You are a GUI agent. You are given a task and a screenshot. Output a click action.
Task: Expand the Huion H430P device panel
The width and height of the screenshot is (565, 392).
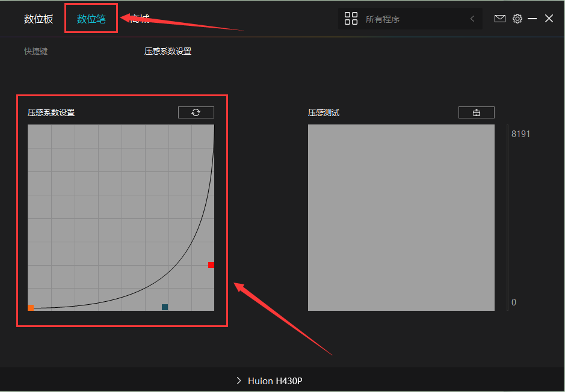240,381
